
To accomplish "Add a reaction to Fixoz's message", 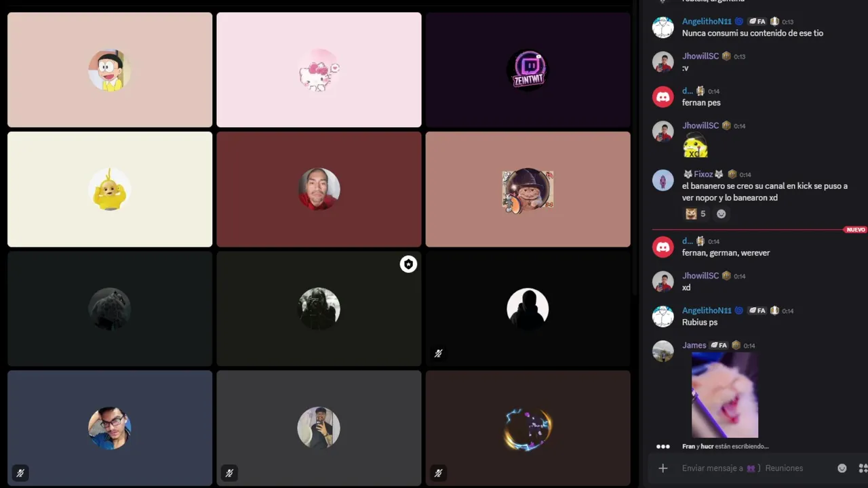I will click(722, 213).
